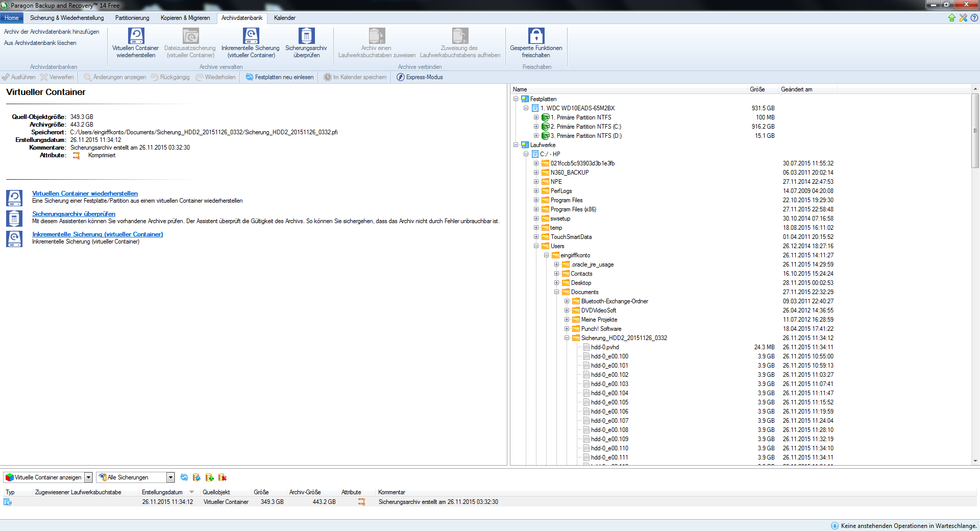Screen dimensions: 980x531
Task: Collapse the Users folder
Action: tap(536, 246)
